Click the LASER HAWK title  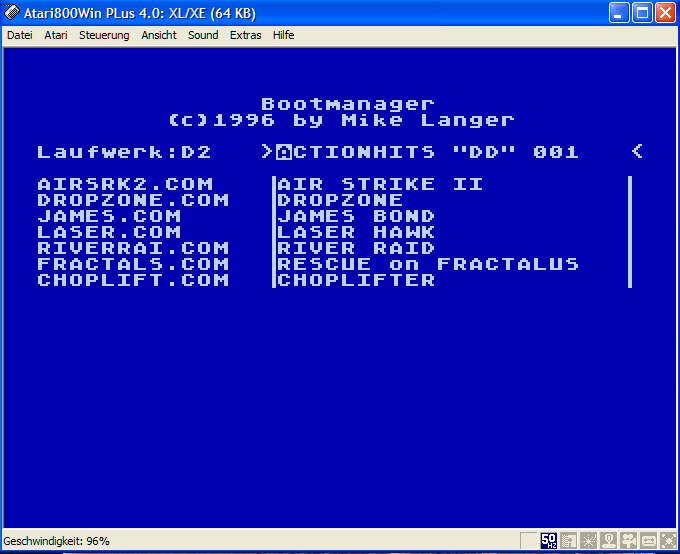[356, 232]
